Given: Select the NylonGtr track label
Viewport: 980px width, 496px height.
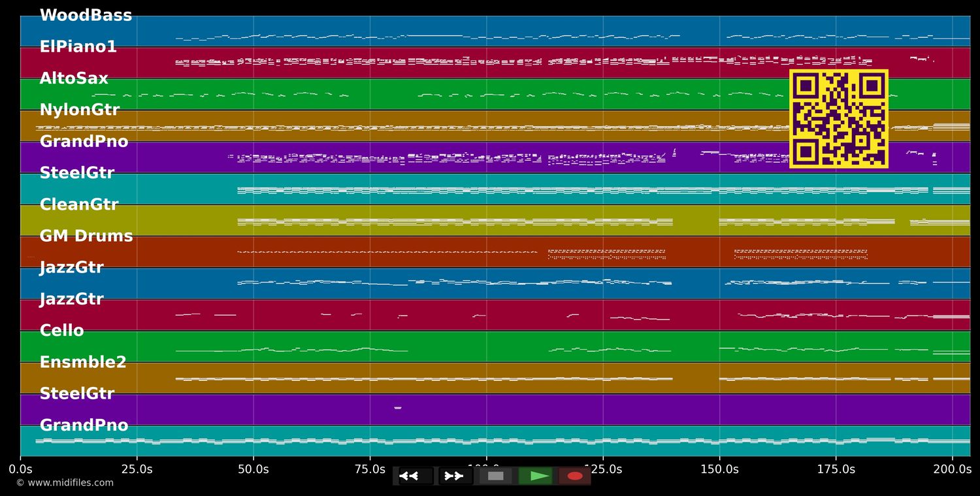Looking at the screenshot, I should click(80, 110).
